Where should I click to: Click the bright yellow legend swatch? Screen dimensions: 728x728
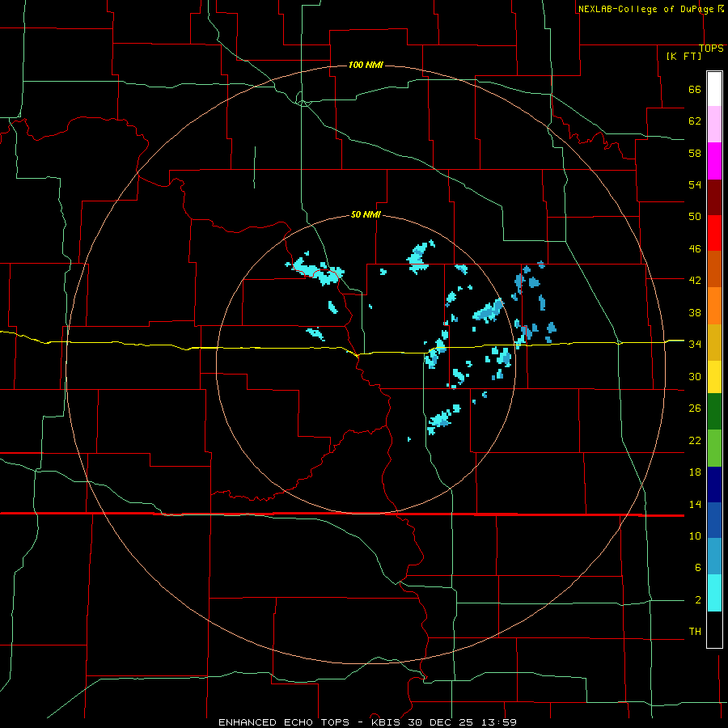pyautogui.click(x=714, y=377)
